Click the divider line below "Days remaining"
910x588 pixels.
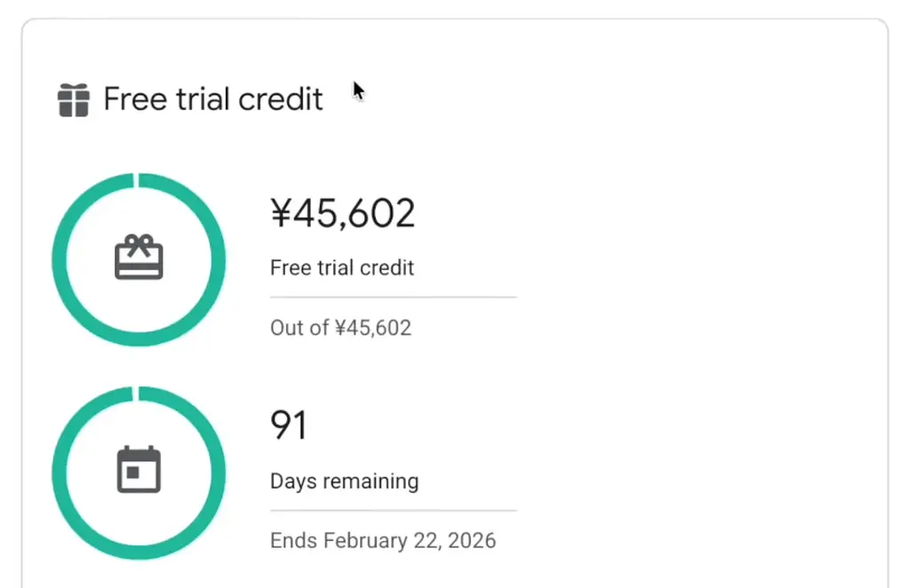pyautogui.click(x=393, y=511)
